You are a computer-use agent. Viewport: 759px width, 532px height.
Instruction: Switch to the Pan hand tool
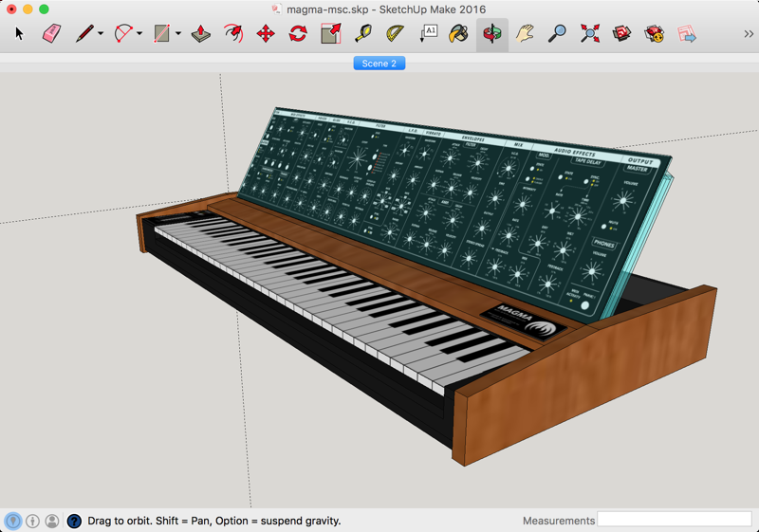[525, 34]
